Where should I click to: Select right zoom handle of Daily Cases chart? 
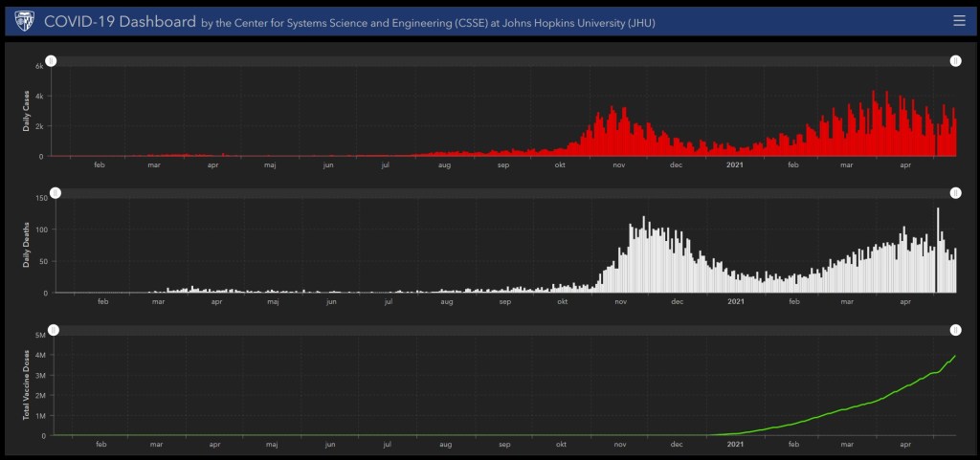(x=955, y=61)
